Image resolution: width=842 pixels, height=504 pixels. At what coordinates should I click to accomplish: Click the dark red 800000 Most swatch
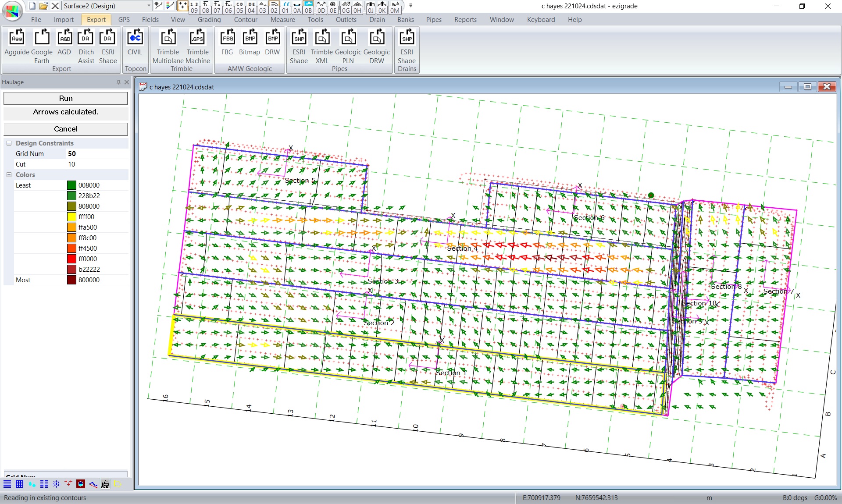(x=71, y=280)
